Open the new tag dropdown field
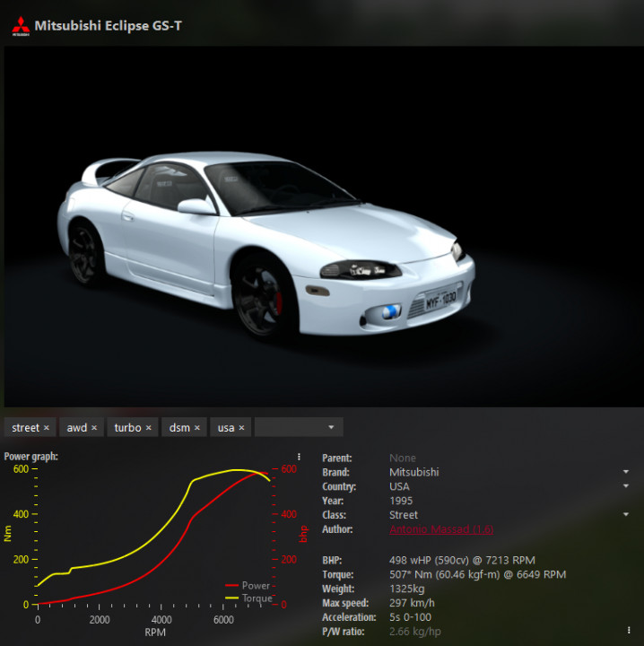Viewport: 644px width, 646px height. coord(299,427)
